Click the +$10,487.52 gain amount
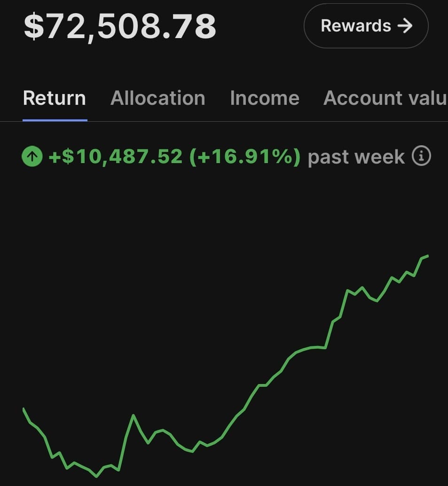The width and height of the screenshot is (448, 486). click(115, 157)
